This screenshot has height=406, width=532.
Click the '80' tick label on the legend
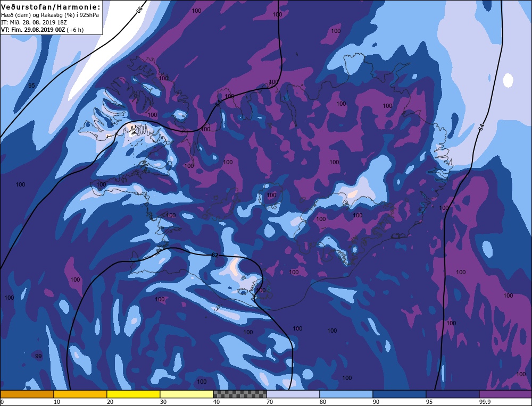[x=323, y=402]
